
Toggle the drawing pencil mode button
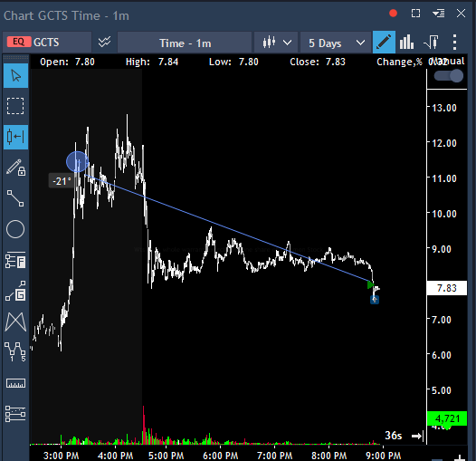pos(384,42)
